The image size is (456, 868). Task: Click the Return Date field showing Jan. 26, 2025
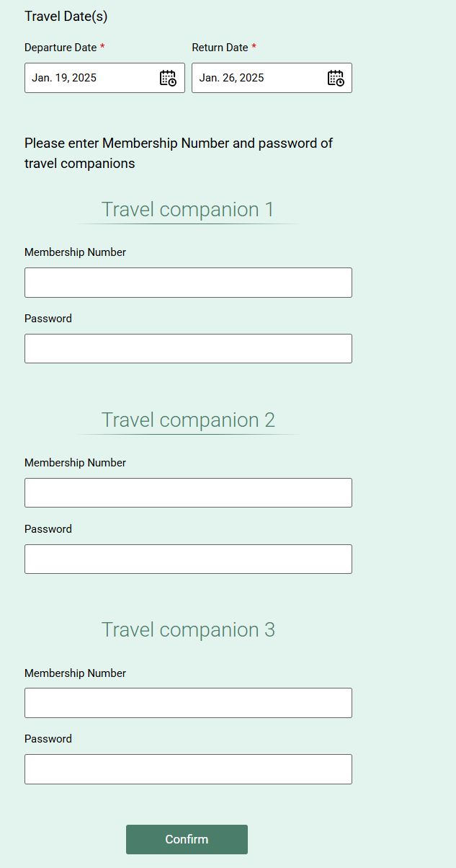pyautogui.click(x=272, y=78)
